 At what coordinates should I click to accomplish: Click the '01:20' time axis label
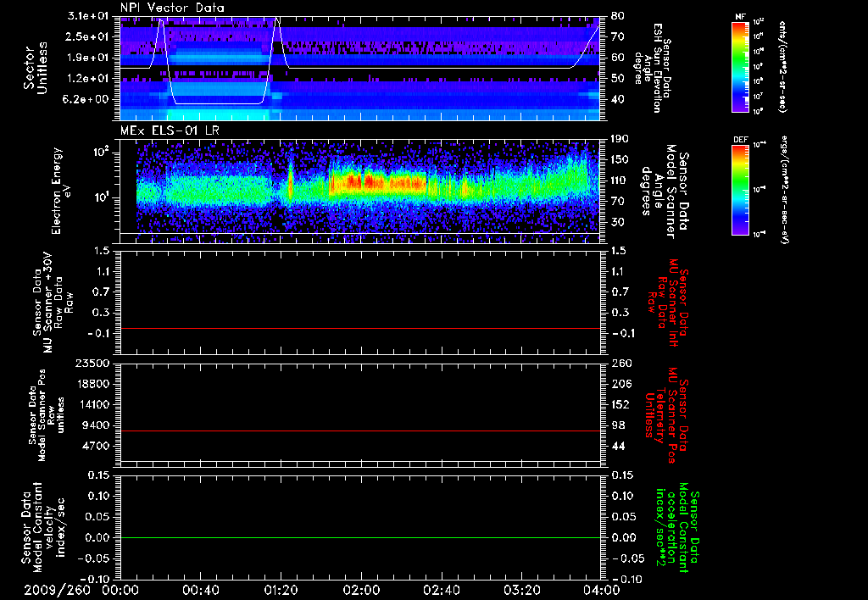(x=281, y=590)
